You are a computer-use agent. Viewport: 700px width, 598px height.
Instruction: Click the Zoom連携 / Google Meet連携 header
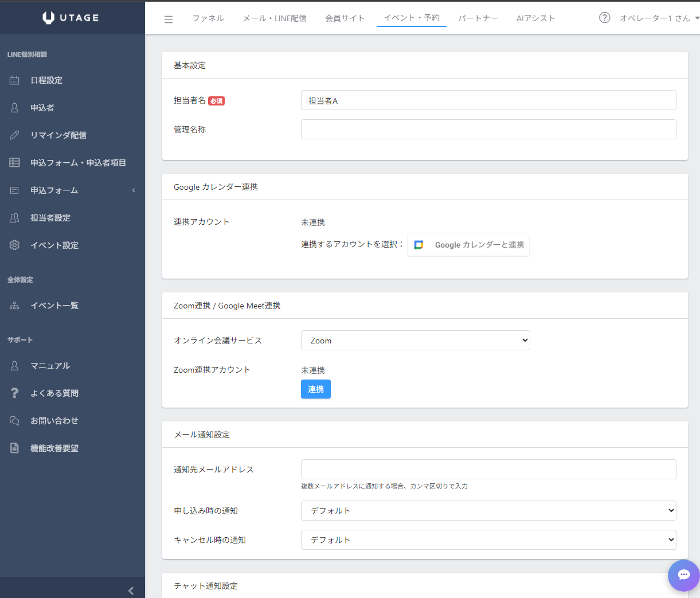[x=227, y=306]
